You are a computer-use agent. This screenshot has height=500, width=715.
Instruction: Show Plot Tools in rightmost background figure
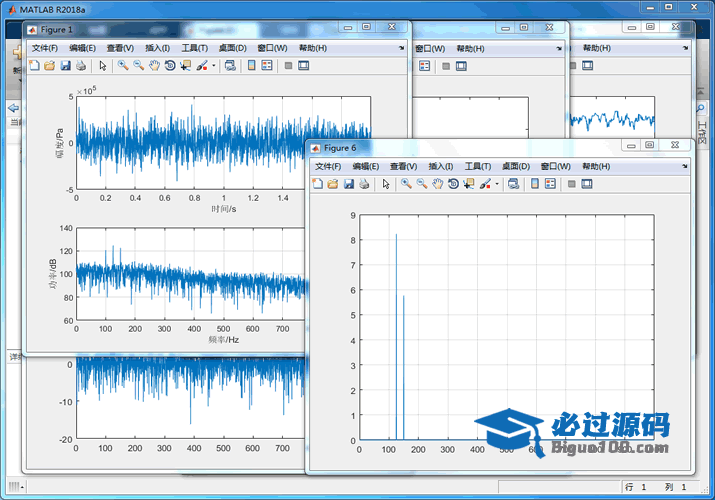click(588, 66)
